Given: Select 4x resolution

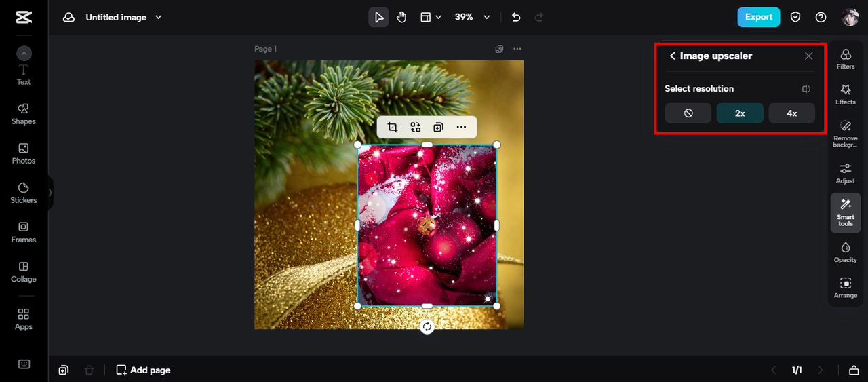Looking at the screenshot, I should pos(791,113).
